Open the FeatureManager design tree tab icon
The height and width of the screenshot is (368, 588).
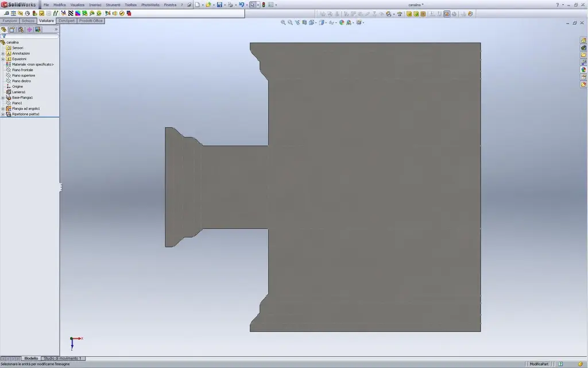click(x=4, y=29)
